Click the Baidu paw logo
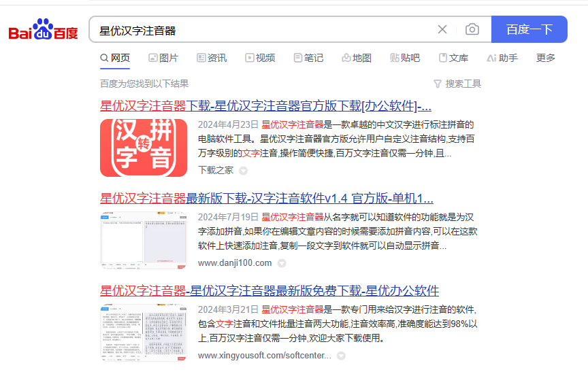This screenshot has width=588, height=374. click(43, 29)
